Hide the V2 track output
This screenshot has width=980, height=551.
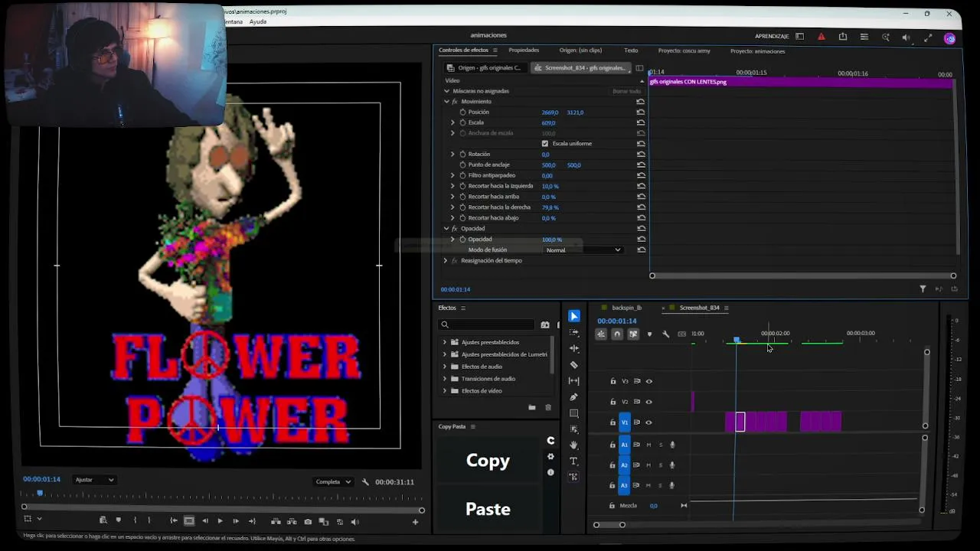coord(649,402)
